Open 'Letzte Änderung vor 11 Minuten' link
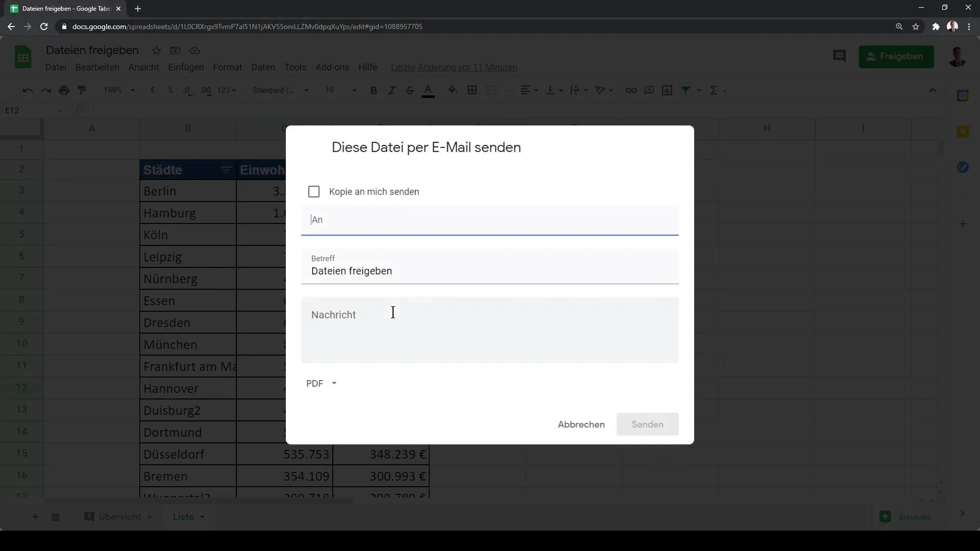Viewport: 980px width, 551px height. pos(454,67)
